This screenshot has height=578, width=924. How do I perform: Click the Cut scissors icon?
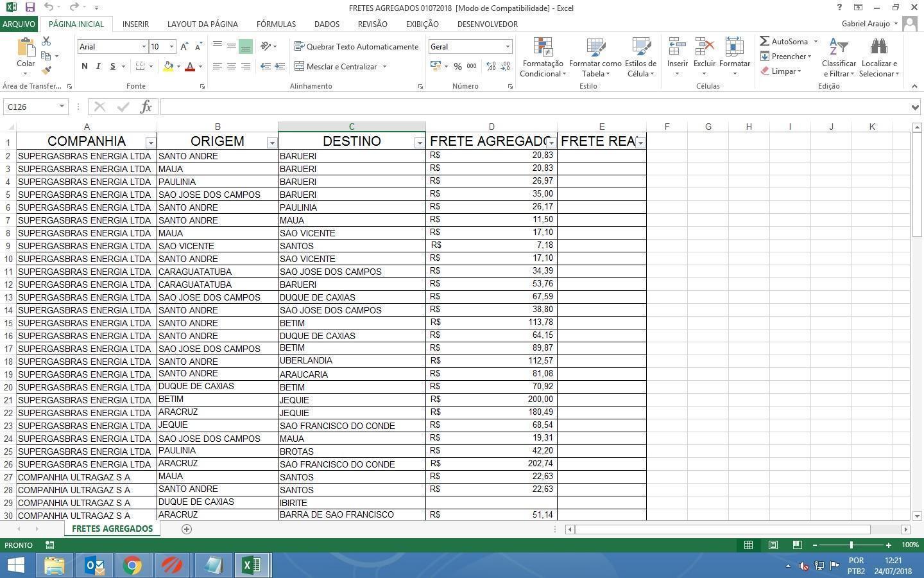click(x=46, y=41)
